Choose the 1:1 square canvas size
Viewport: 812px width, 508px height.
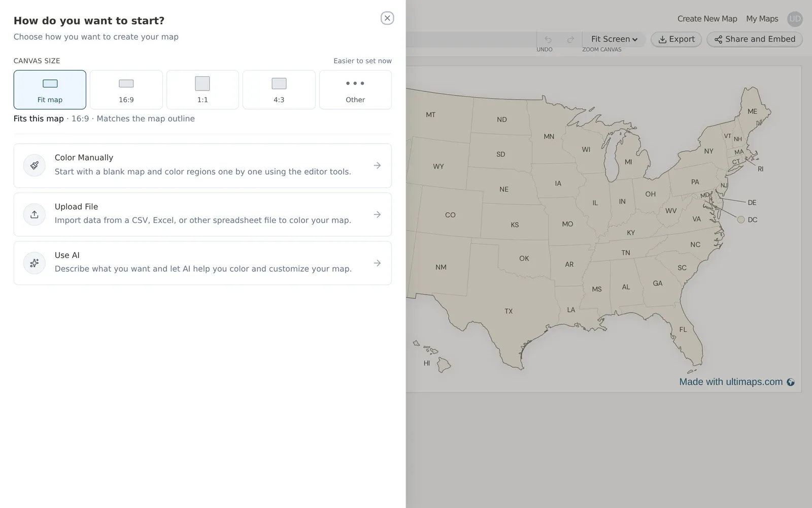click(202, 89)
